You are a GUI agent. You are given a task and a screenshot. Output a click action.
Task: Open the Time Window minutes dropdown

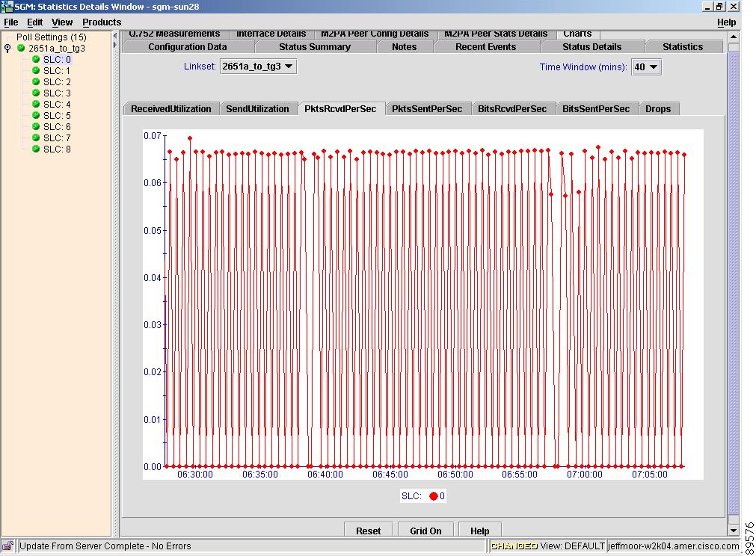click(x=646, y=67)
